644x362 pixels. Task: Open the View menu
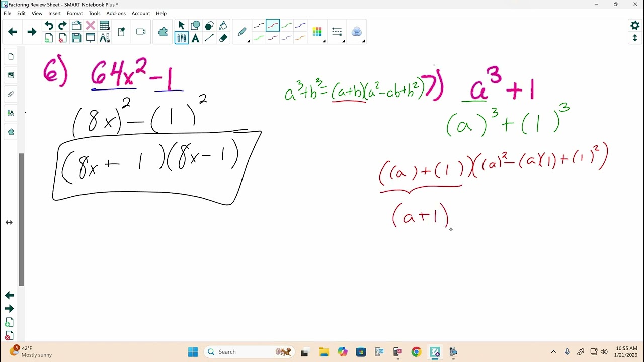coord(37,13)
